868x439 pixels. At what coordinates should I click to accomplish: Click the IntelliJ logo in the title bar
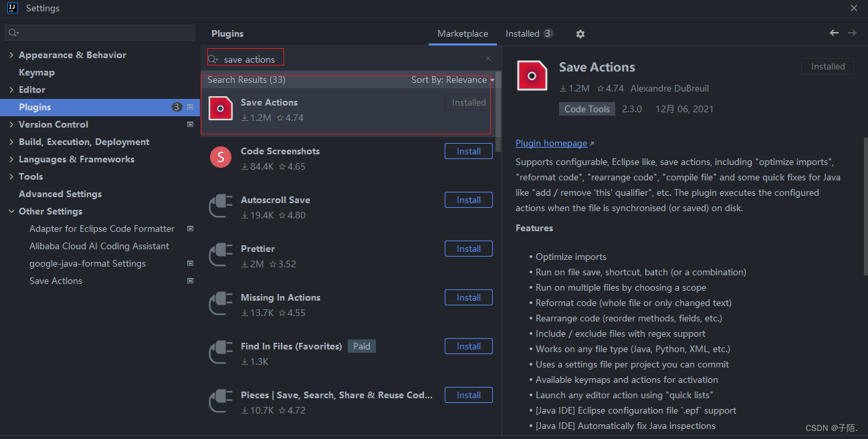pyautogui.click(x=12, y=8)
